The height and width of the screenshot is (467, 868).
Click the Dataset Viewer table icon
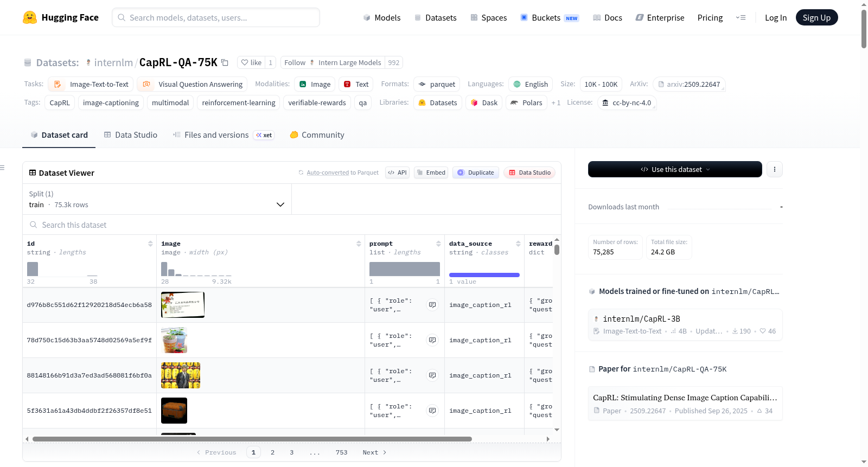pyautogui.click(x=33, y=172)
